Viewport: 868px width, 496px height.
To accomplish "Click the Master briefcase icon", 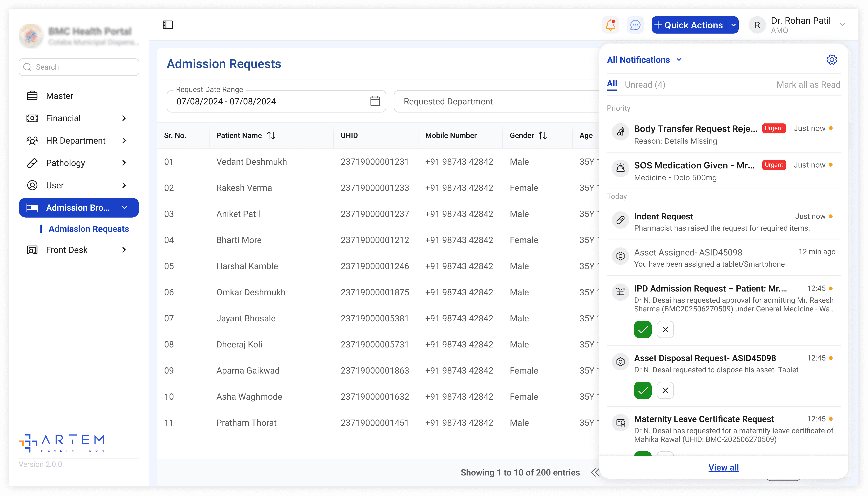I will coord(32,96).
